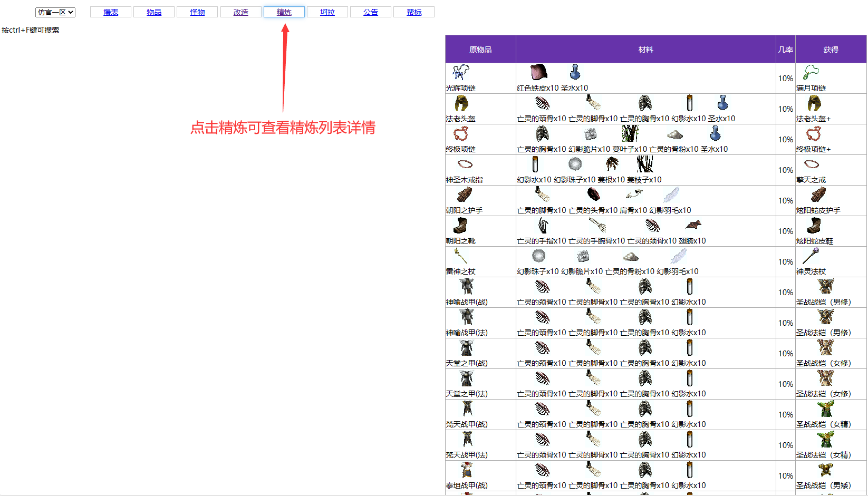Click the 材料 column header
Viewport: 868px width, 496px height.
click(x=646, y=49)
